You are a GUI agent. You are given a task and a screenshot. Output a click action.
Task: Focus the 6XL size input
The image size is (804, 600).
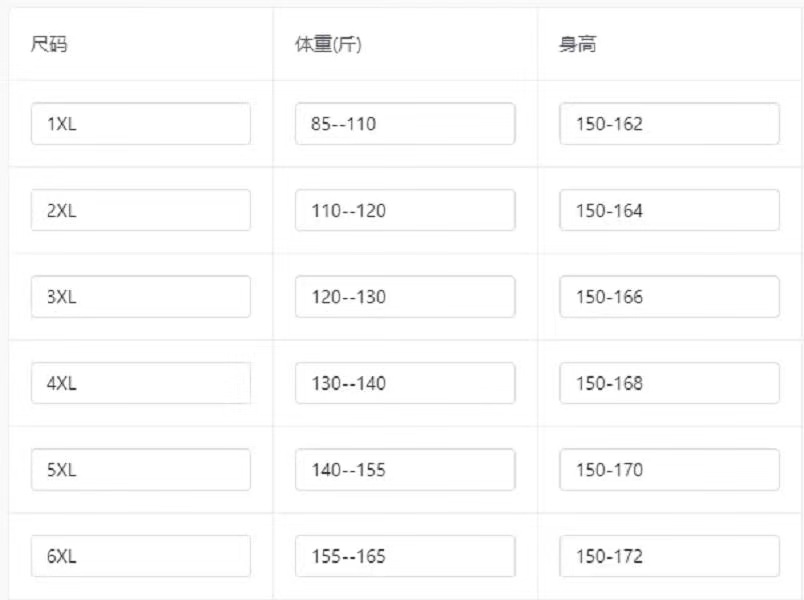coord(141,556)
